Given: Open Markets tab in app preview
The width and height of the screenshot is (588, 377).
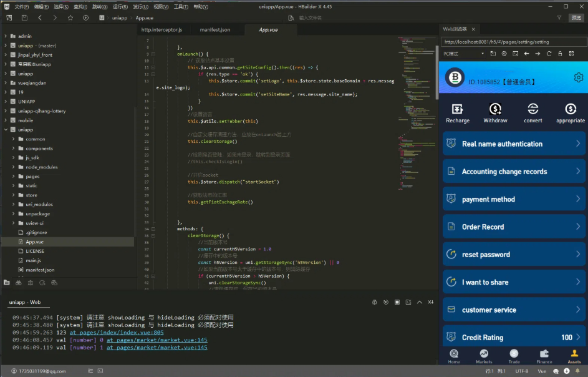Looking at the screenshot, I should (484, 356).
